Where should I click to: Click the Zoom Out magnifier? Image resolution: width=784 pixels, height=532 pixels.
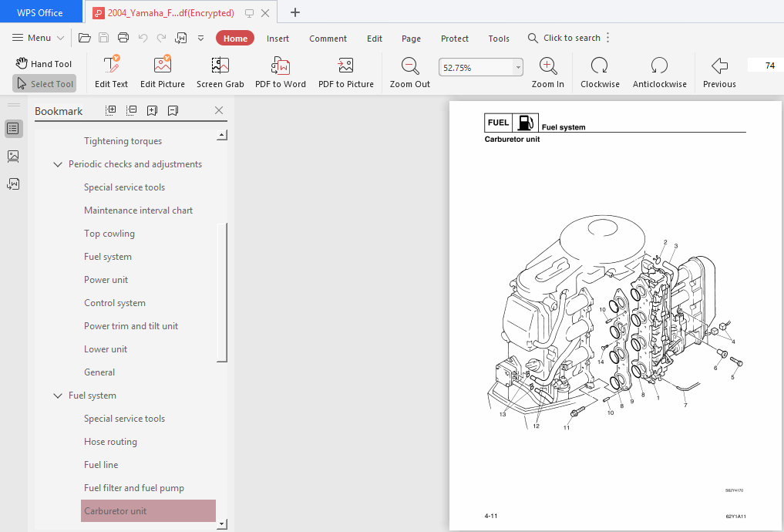[x=410, y=72]
